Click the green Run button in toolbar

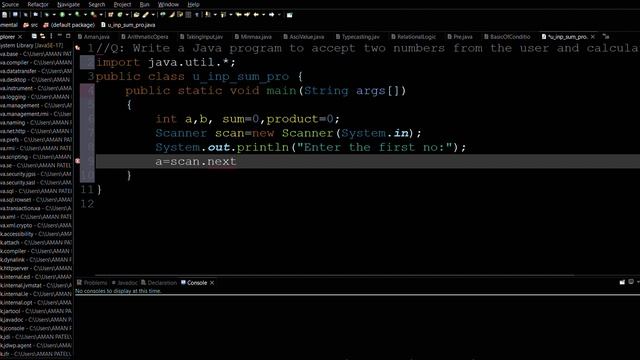pos(62,15)
